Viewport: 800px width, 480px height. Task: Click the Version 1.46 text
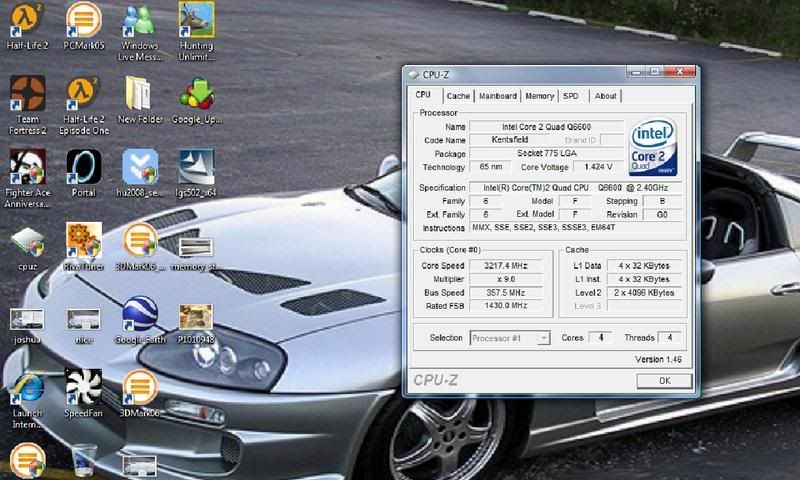tap(658, 360)
